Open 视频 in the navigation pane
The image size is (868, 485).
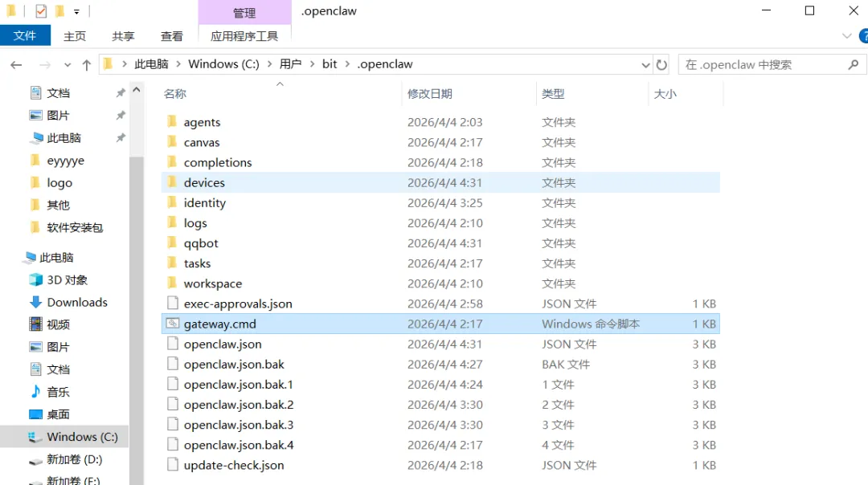(50, 324)
